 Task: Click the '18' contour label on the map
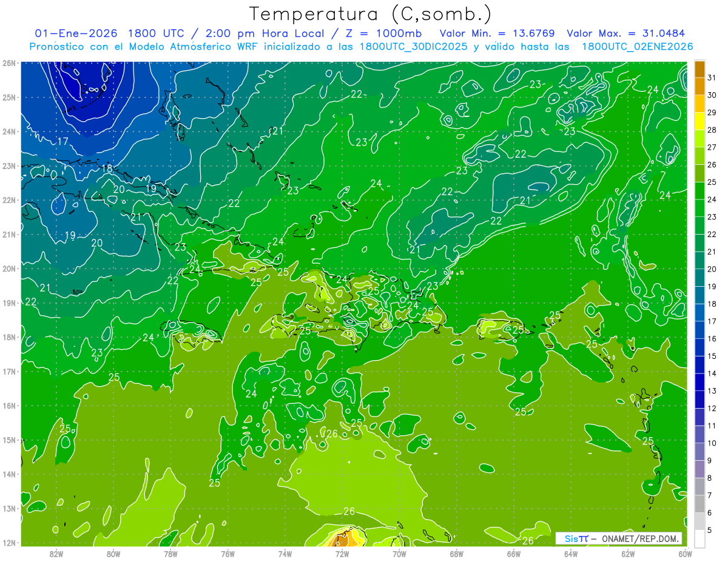(107, 168)
